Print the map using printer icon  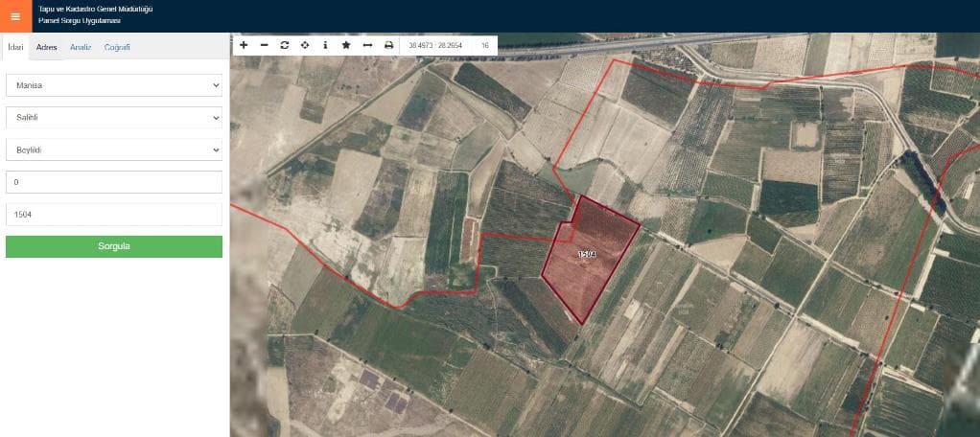point(388,45)
